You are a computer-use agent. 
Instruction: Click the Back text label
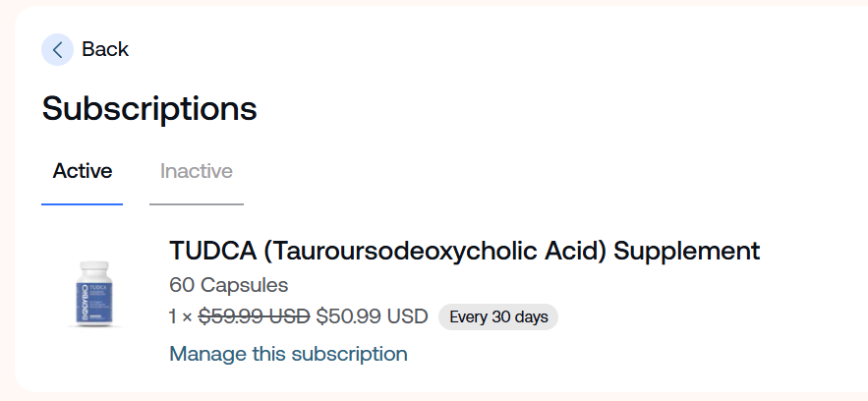(105, 49)
